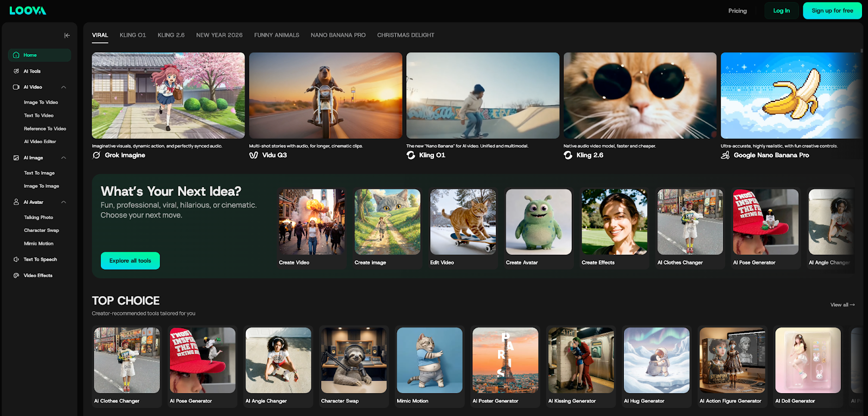This screenshot has width=868, height=416.
Task: Click the Home icon in sidebar
Action: (x=16, y=55)
